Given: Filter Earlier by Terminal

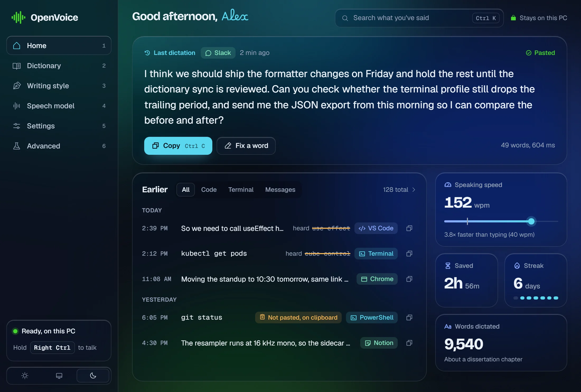Looking at the screenshot, I should click(241, 190).
